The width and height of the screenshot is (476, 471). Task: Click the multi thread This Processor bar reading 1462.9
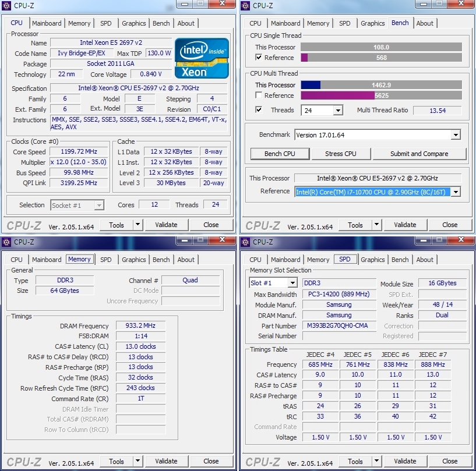click(x=381, y=85)
